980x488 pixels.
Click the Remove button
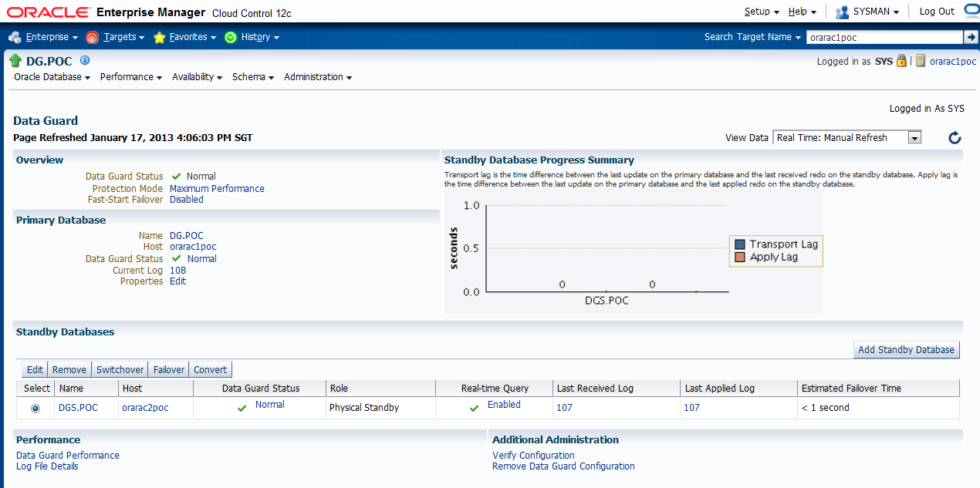click(69, 370)
